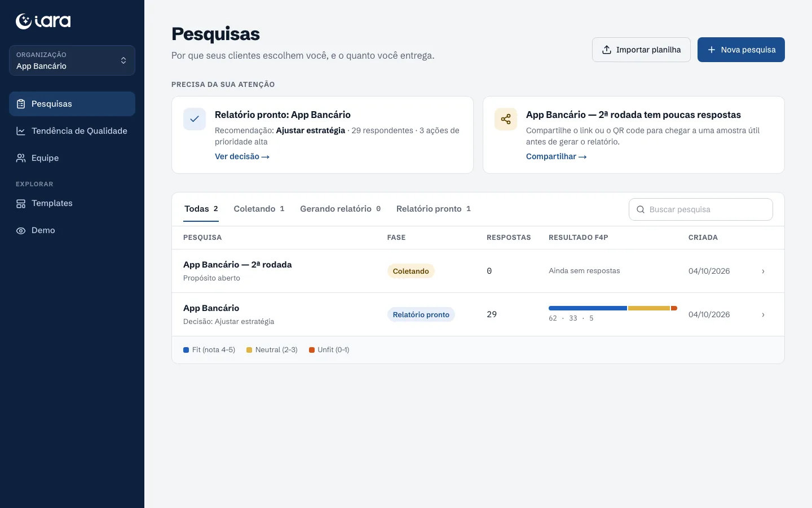Click the layout icon beside Templates
Image resolution: width=812 pixels, height=508 pixels.
(21, 204)
